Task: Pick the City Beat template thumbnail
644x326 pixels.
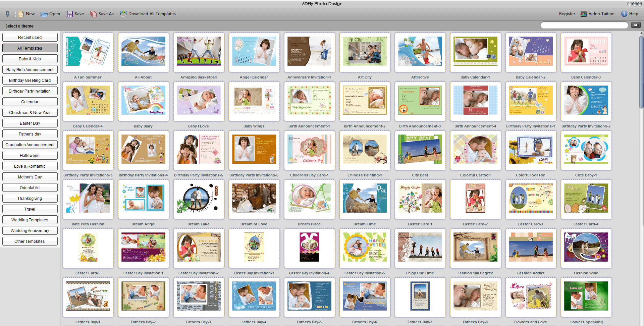Action: (x=420, y=149)
